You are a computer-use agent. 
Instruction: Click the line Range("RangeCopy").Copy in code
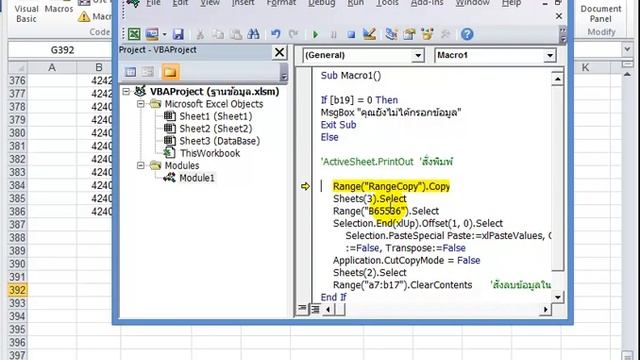(391, 187)
